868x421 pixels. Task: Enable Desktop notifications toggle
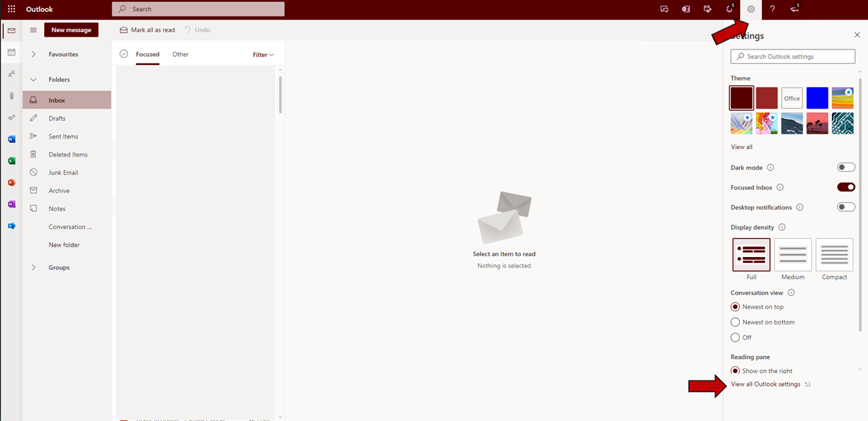(846, 208)
